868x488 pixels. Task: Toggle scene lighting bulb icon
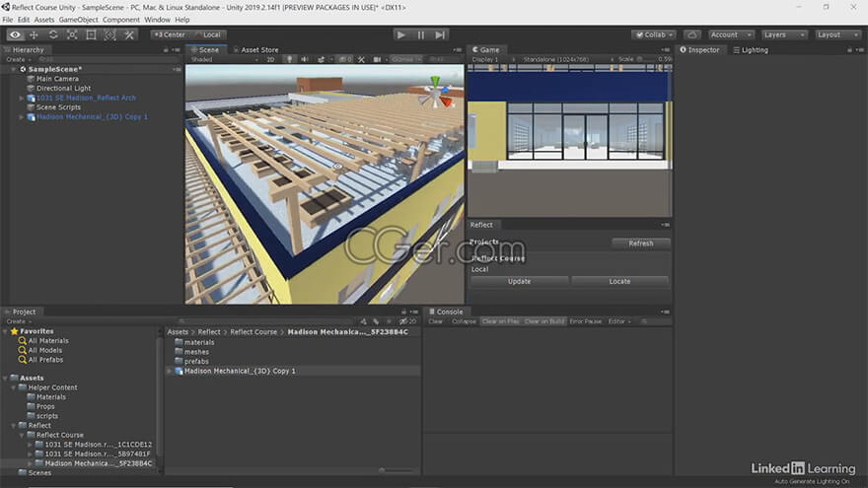coord(289,59)
